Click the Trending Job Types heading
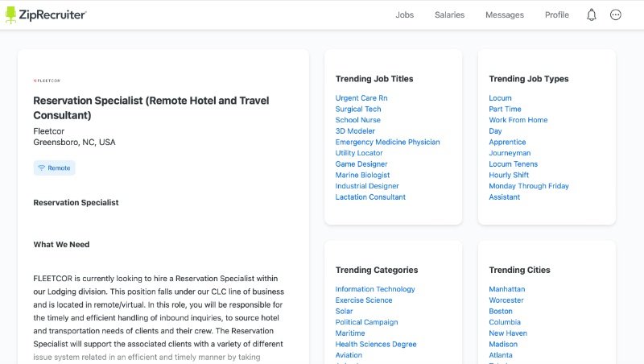 click(529, 78)
